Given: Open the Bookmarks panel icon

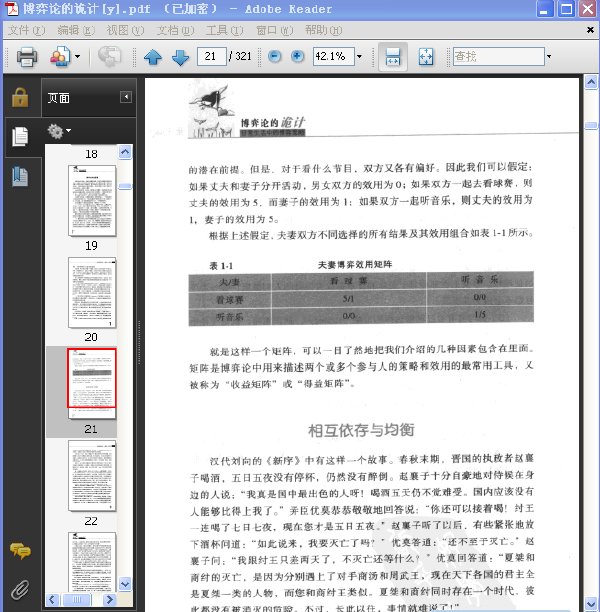Looking at the screenshot, I should pos(20,177).
